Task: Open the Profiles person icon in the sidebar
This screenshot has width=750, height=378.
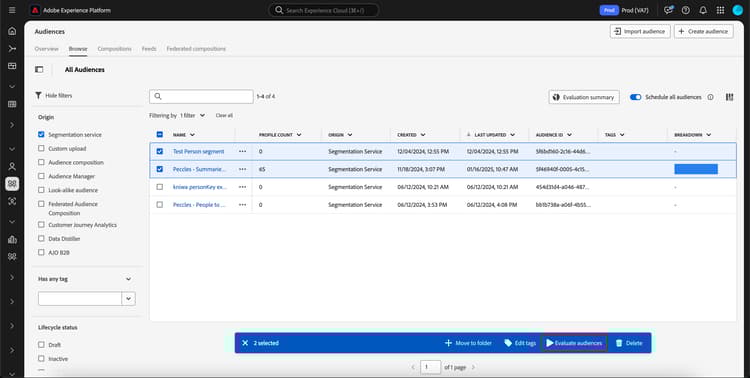Action: click(x=12, y=167)
